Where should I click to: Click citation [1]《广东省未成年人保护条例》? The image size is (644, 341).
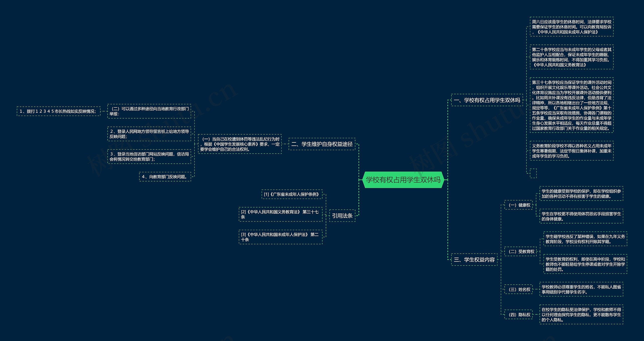tap(292, 194)
